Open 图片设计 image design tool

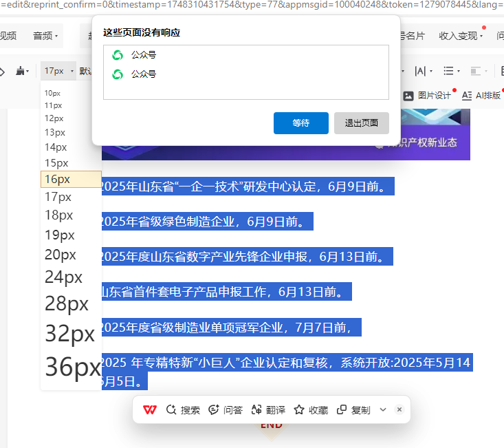[x=427, y=96]
